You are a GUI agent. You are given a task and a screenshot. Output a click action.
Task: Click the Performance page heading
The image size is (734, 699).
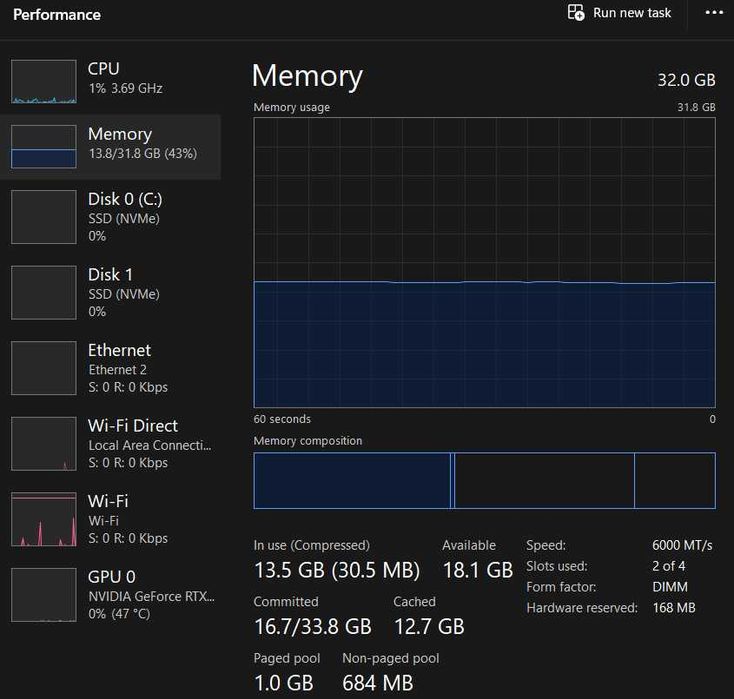57,15
